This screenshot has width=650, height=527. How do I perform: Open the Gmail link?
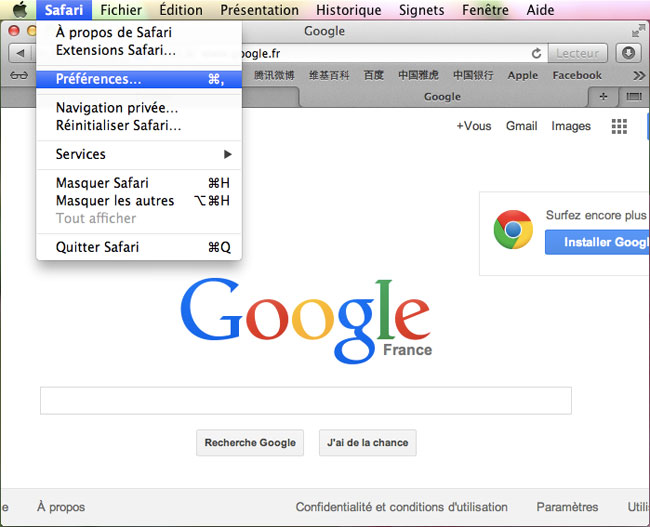pyautogui.click(x=521, y=126)
